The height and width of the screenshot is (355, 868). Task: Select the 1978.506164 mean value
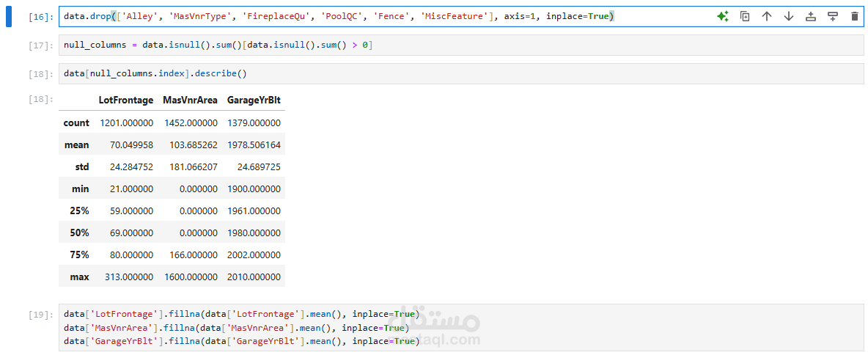254,144
